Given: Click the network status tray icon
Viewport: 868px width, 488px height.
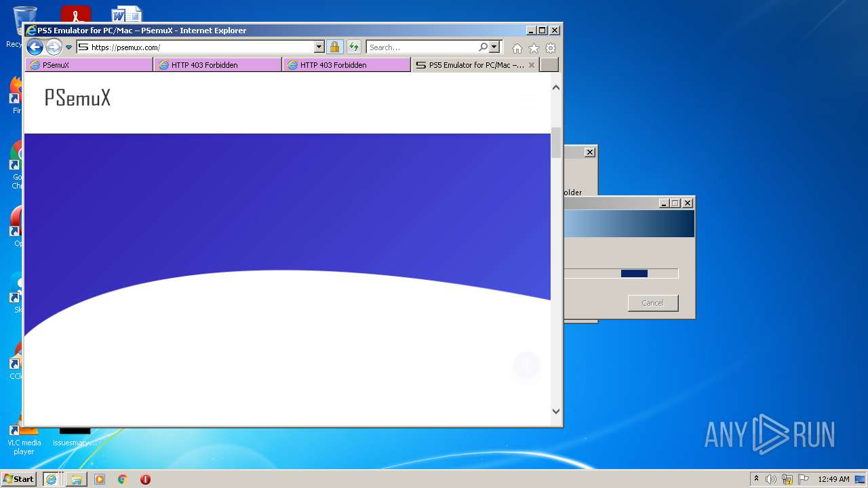Looking at the screenshot, I should tap(787, 479).
